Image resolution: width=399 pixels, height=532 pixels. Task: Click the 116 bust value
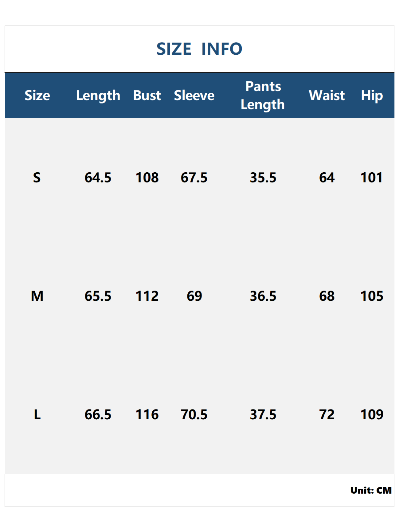click(147, 415)
